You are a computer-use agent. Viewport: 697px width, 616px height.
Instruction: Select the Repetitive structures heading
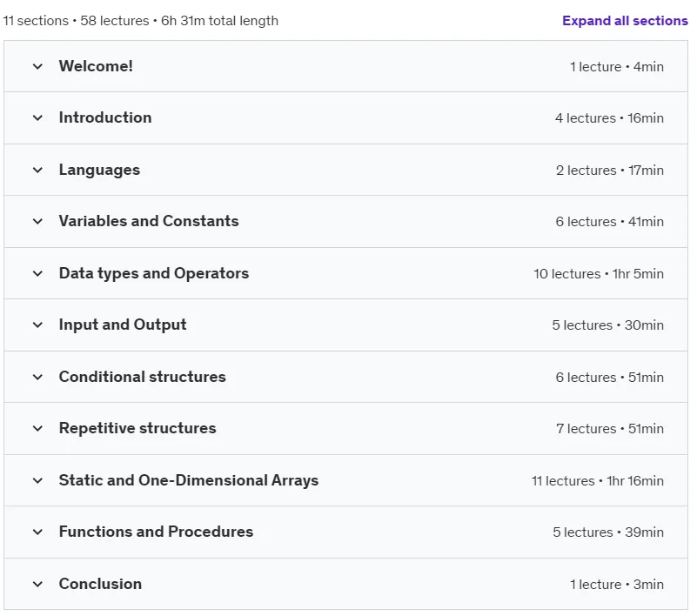(137, 428)
